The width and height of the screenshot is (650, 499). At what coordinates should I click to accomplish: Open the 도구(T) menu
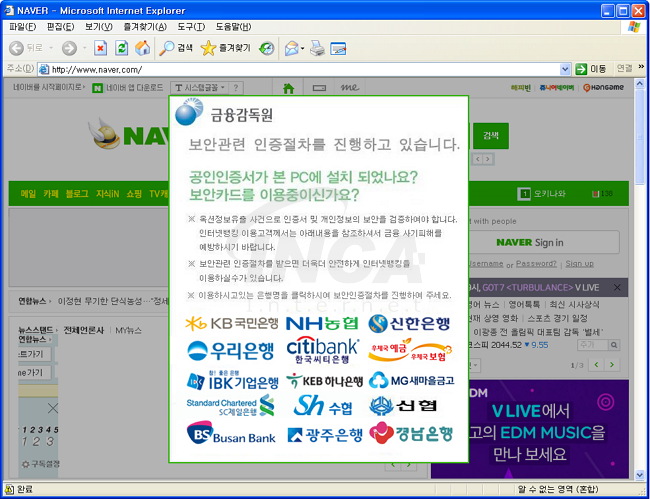(191, 27)
